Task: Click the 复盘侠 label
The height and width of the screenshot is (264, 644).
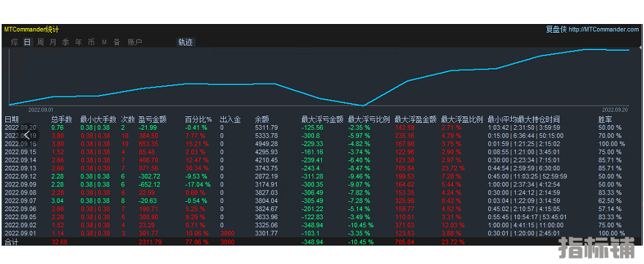Action: coord(556,29)
